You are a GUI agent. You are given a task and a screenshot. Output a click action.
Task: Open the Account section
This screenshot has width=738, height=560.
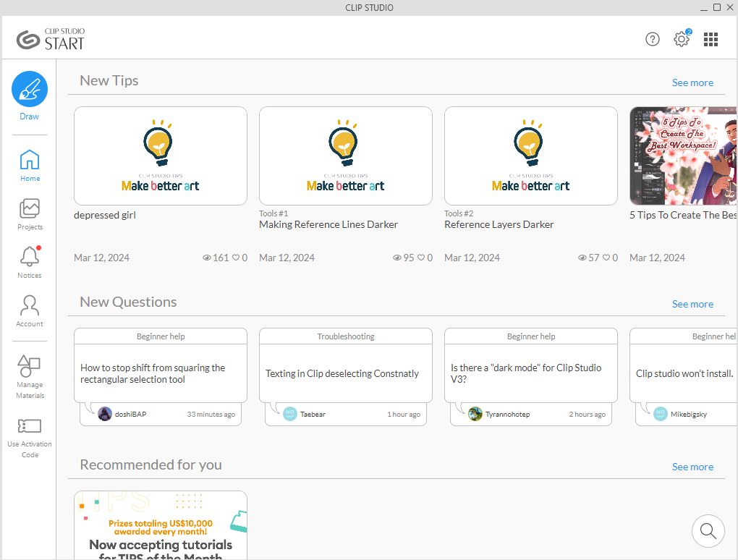[x=30, y=311]
